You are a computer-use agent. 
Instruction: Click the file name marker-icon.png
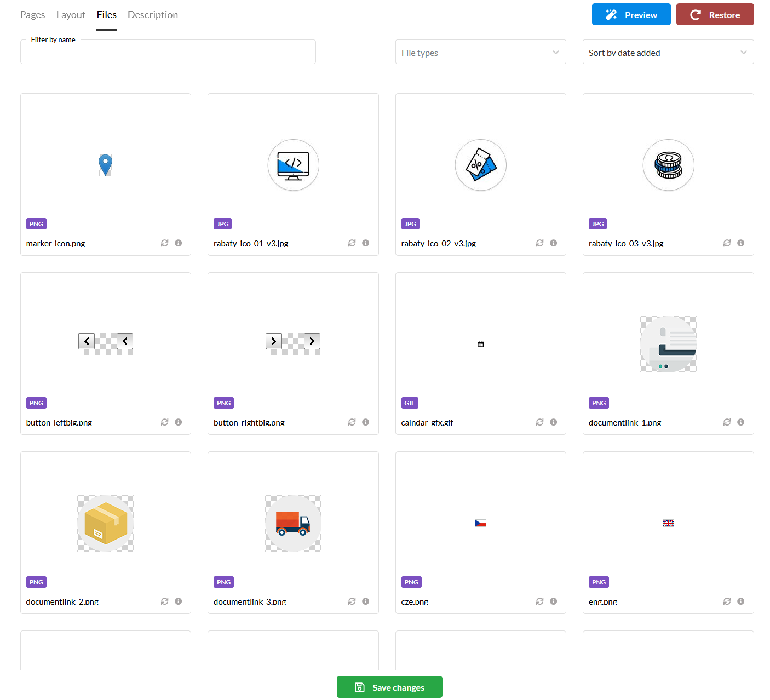click(x=56, y=243)
